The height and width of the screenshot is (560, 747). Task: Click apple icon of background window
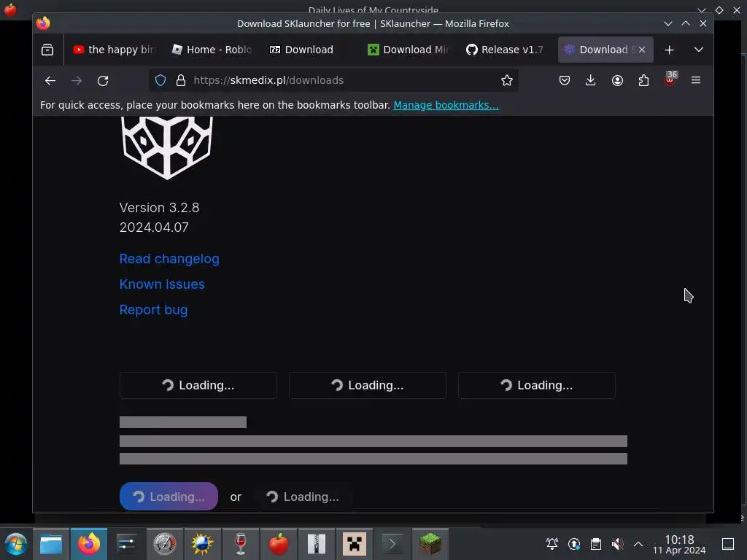click(10, 9)
